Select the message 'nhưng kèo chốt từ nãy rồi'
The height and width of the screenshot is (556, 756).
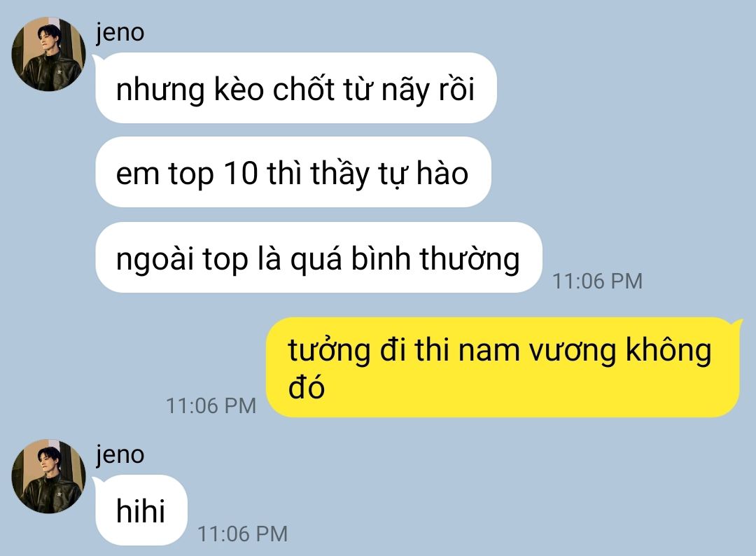click(x=295, y=88)
